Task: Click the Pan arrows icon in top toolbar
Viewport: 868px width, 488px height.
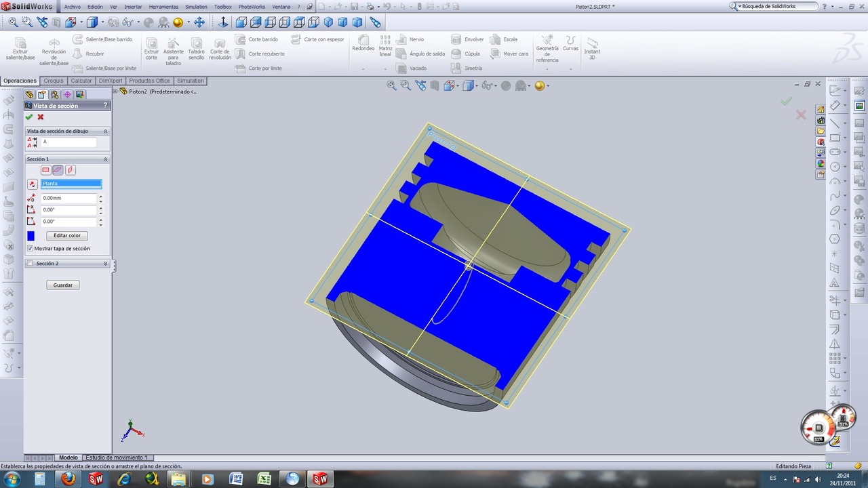Action: (199, 22)
